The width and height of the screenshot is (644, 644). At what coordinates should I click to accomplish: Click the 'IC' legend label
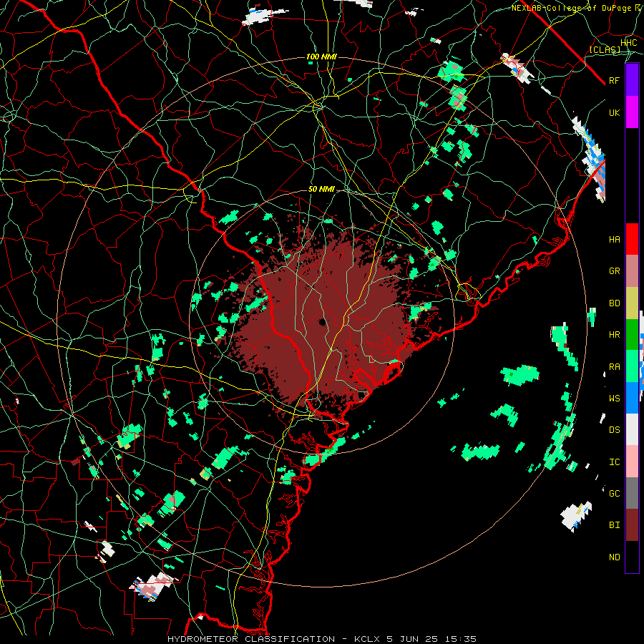pos(615,462)
